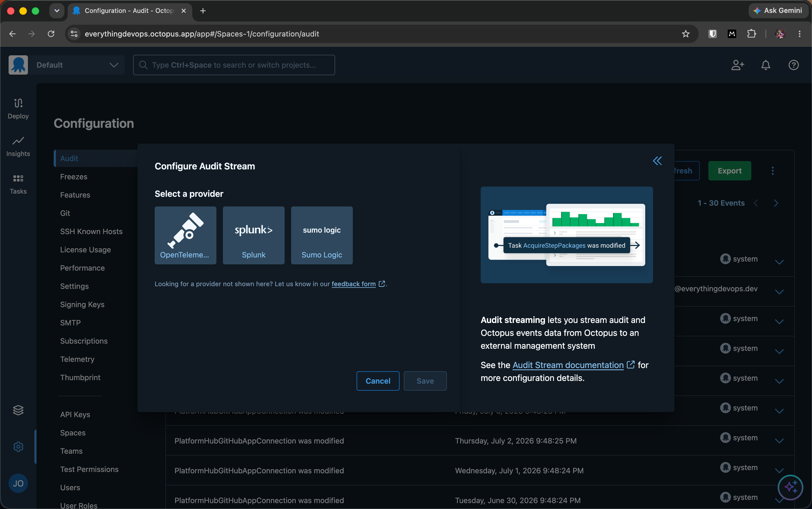Screen dimensions: 812x509
Task: Open License Usage page
Action: click(x=85, y=249)
